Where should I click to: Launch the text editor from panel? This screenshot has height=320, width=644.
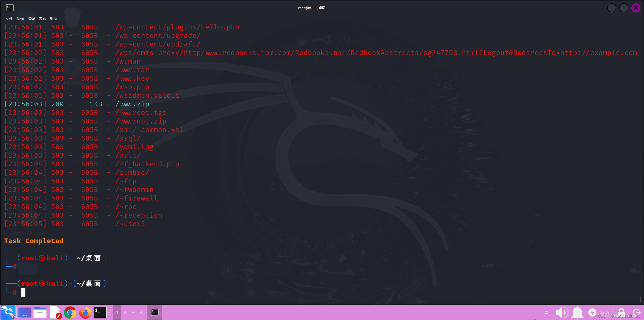coord(56,312)
